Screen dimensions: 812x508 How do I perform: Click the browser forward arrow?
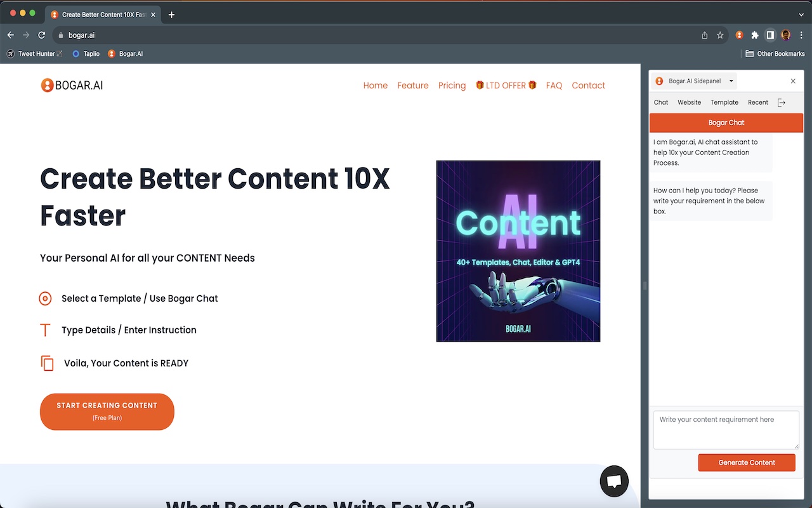(x=26, y=36)
